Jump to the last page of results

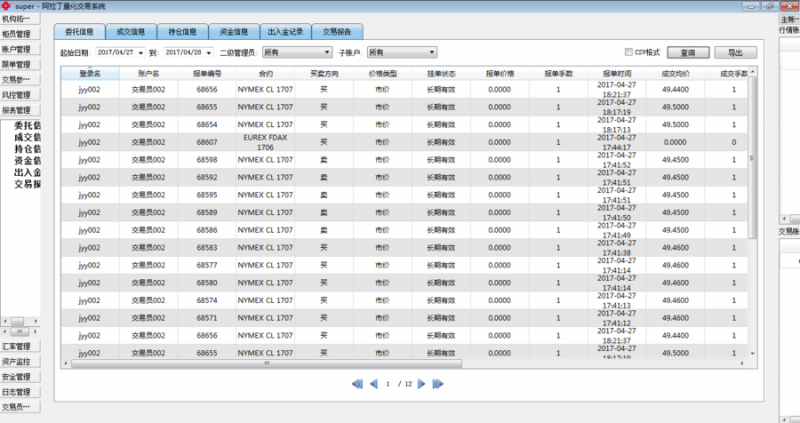click(x=438, y=384)
